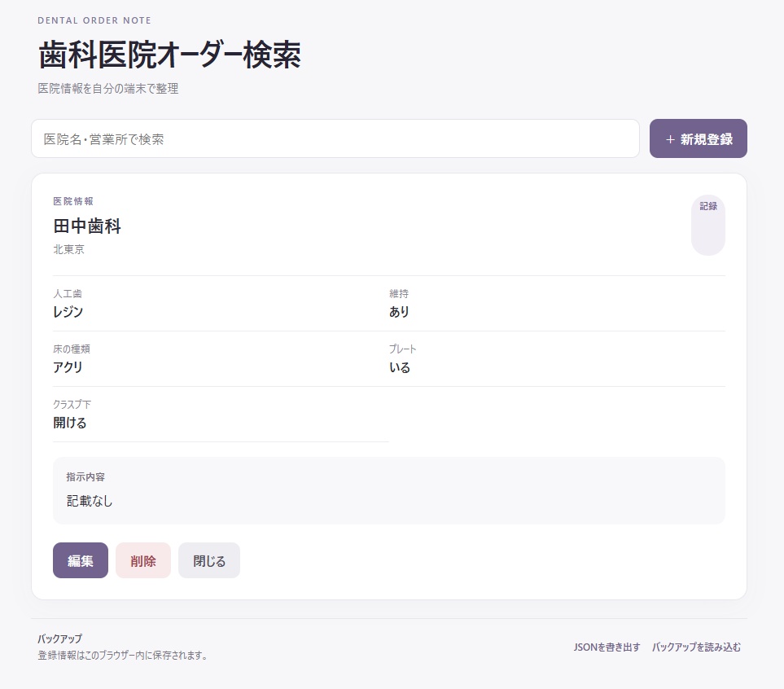Screen dimensions: 784x689
Task: Click the 医院情報 section label
Action: coord(73,201)
